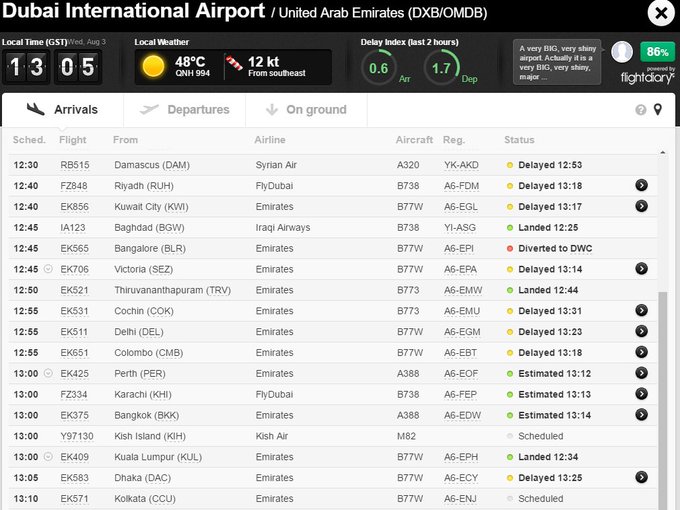Viewport: 680px width, 510px height.
Task: Open the flightdiary logo link
Action: [x=647, y=76]
